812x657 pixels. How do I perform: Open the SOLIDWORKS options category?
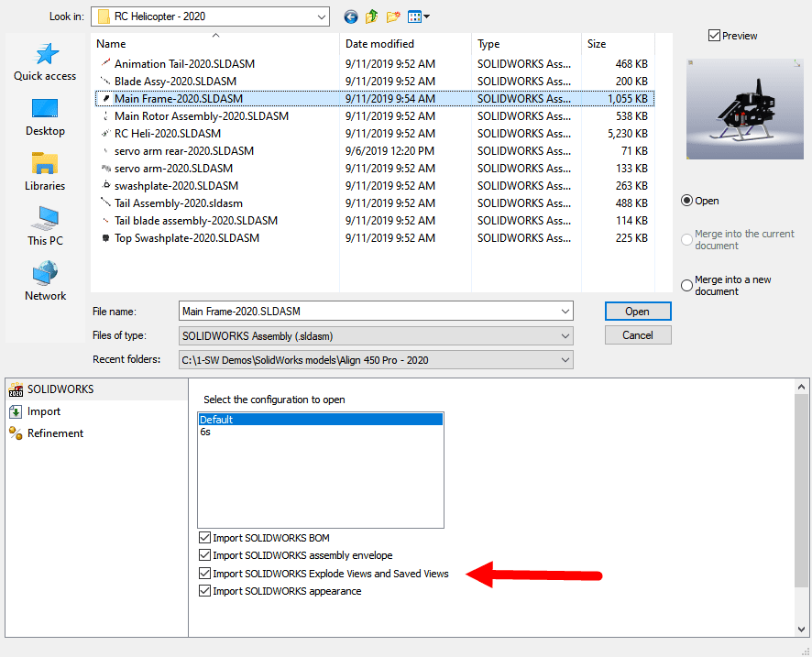[97, 389]
